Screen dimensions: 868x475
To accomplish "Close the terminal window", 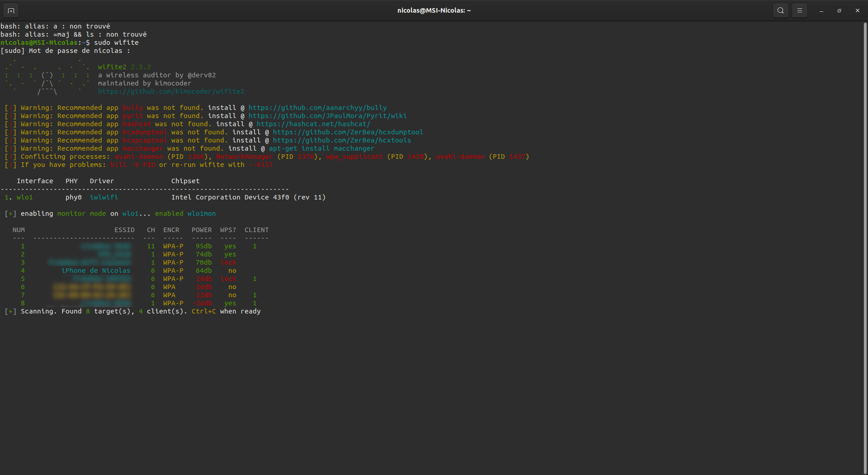I will (x=857, y=10).
